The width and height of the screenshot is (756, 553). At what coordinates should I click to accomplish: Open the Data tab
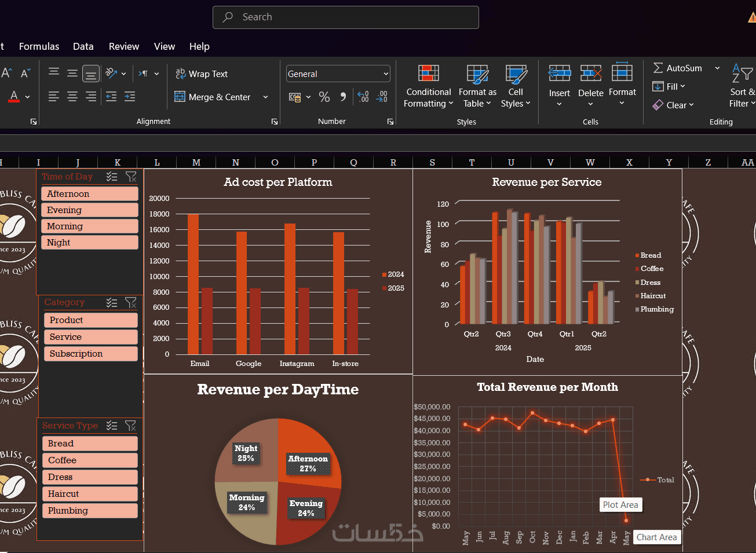(x=83, y=46)
